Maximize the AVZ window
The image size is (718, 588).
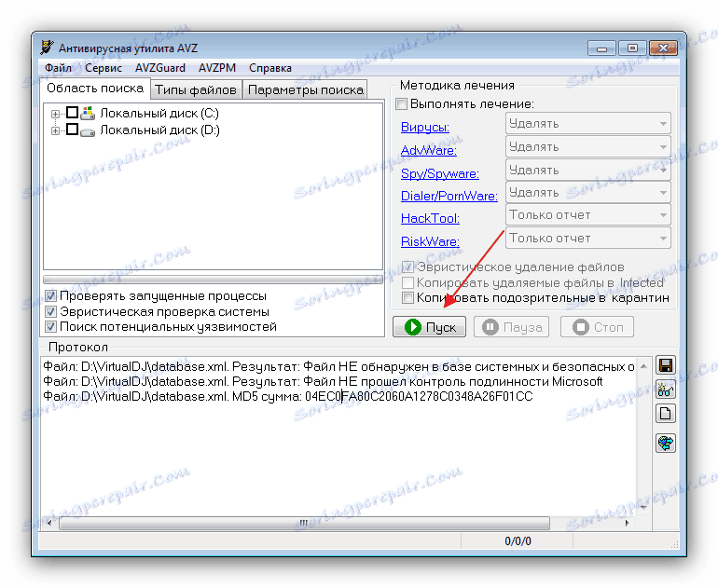coord(632,48)
